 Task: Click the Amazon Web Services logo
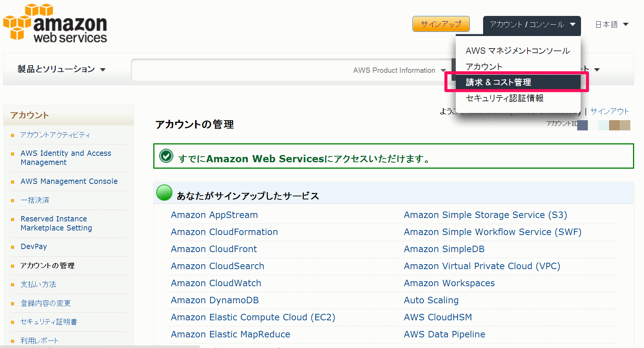click(x=55, y=23)
